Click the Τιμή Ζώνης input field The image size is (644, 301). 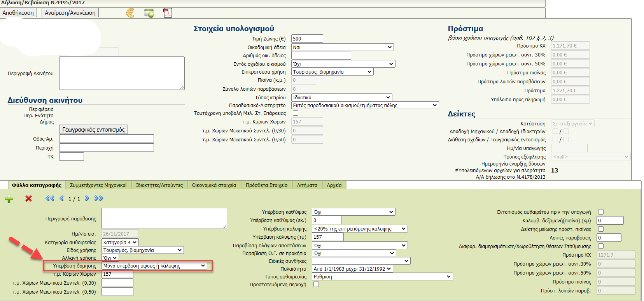tap(307, 39)
